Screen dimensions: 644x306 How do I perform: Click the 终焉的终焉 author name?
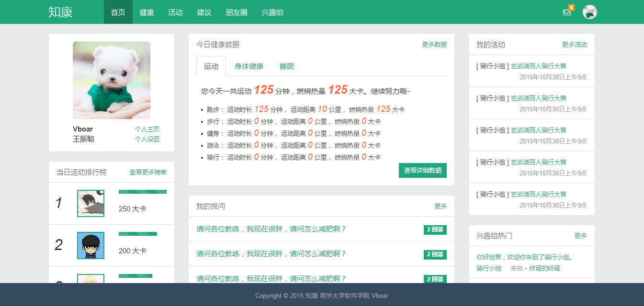[545, 268]
